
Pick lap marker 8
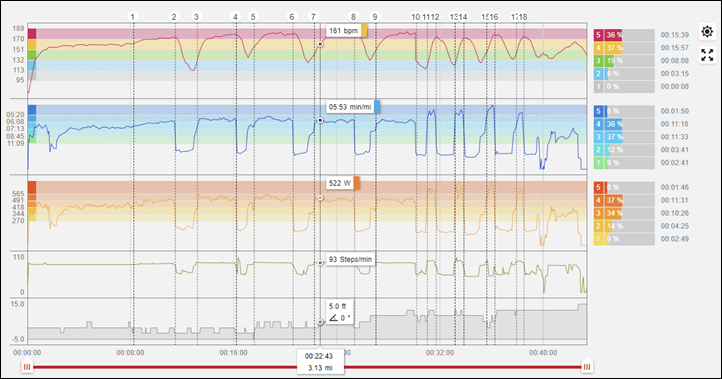click(353, 17)
